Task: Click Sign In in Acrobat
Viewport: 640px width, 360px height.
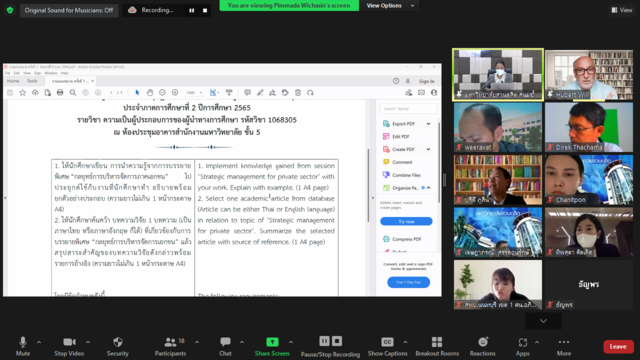Action: point(427,81)
